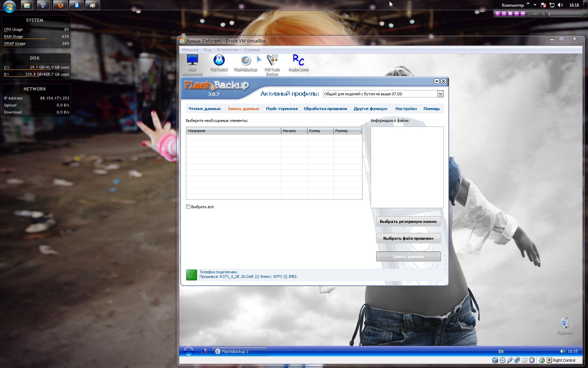Click the EN language indicator

(x=501, y=351)
